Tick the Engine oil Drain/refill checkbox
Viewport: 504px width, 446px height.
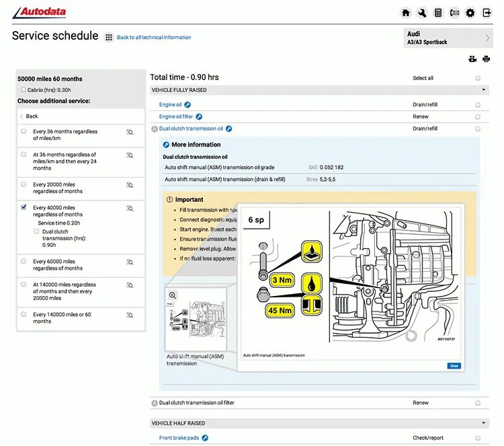tap(478, 105)
